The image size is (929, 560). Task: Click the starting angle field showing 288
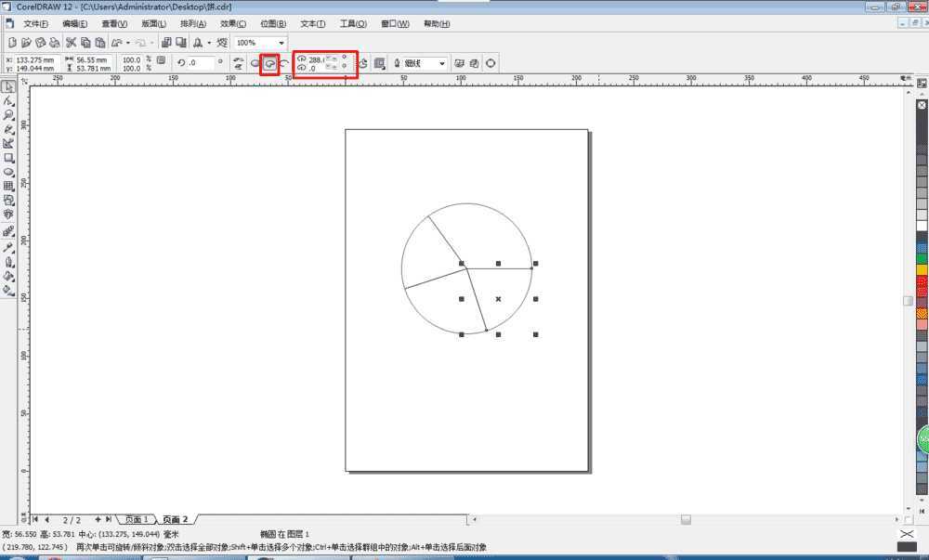[316, 59]
